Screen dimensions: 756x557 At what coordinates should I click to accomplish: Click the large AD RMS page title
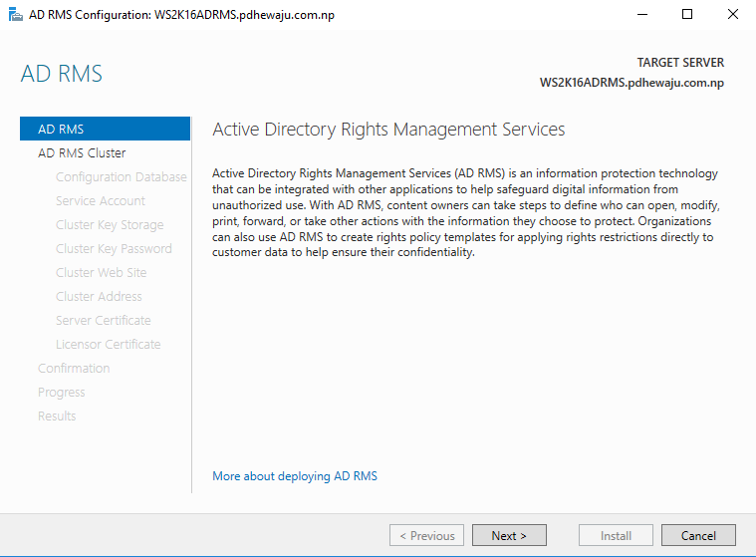61,74
